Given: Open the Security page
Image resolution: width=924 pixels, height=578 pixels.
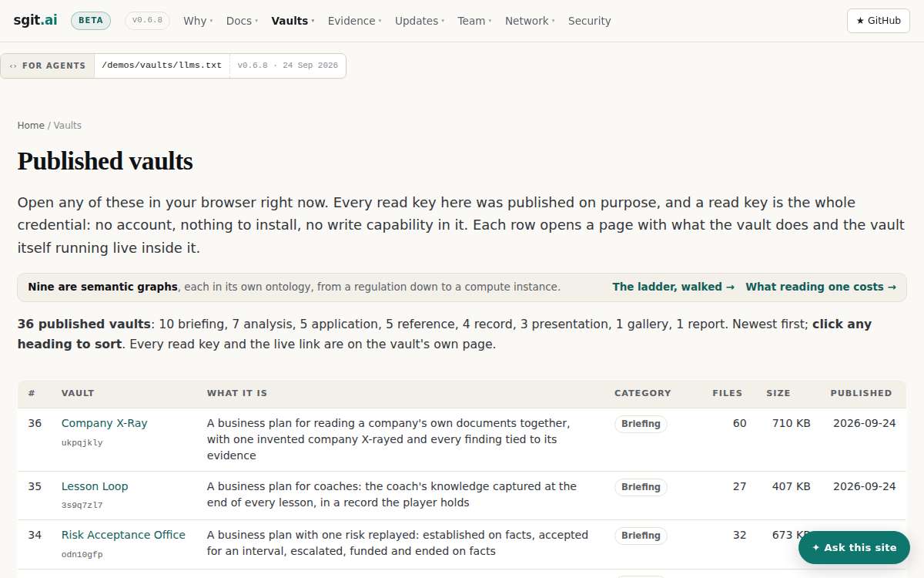Looking at the screenshot, I should [589, 21].
